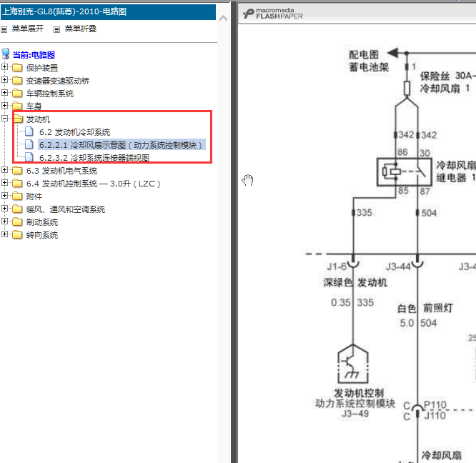The height and width of the screenshot is (463, 476).
Task: Click the 发动机控制 transistor symbol in diagram
Action: click(353, 364)
